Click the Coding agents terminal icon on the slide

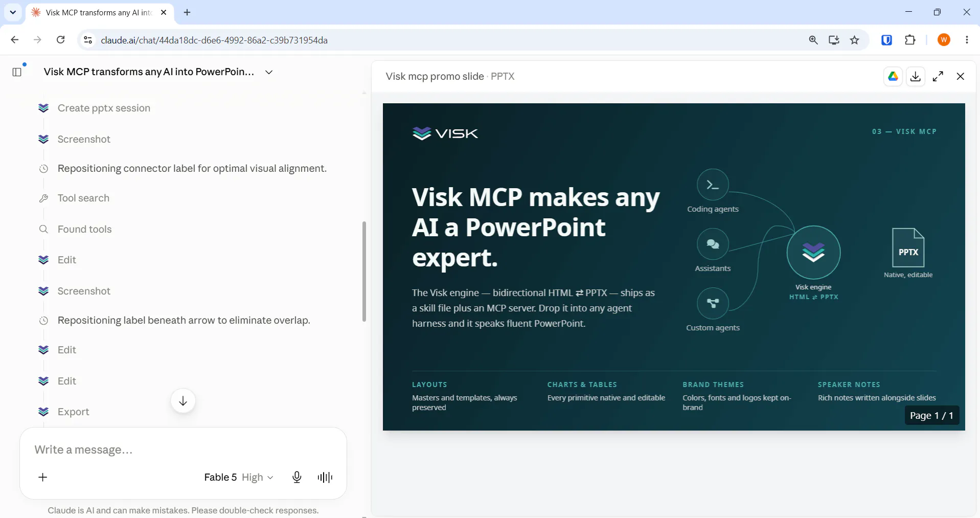[x=713, y=185]
